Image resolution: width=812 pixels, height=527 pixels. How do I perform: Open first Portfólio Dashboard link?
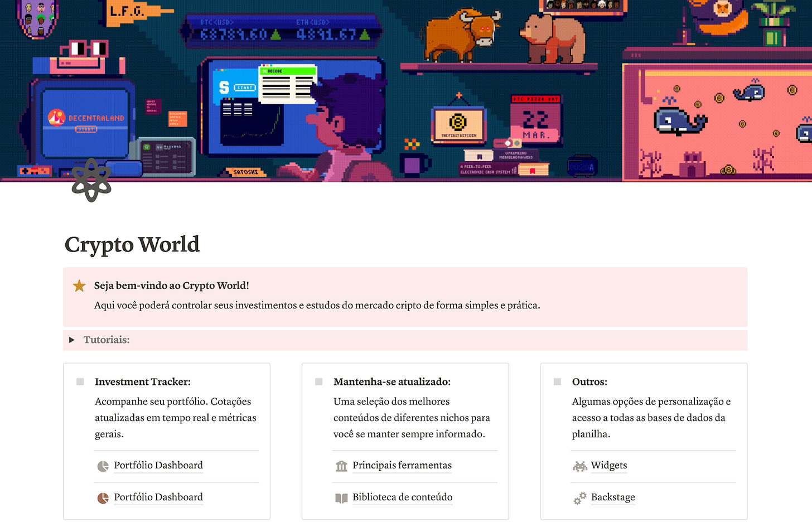point(158,466)
